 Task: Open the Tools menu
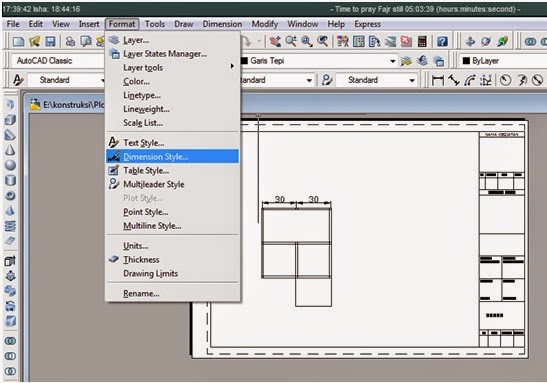coord(155,24)
